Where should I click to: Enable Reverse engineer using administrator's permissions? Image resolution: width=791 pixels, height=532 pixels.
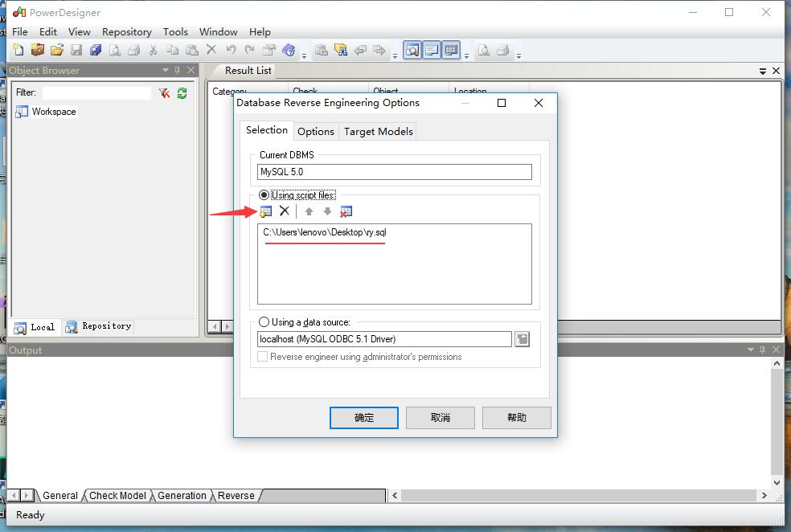tap(262, 357)
